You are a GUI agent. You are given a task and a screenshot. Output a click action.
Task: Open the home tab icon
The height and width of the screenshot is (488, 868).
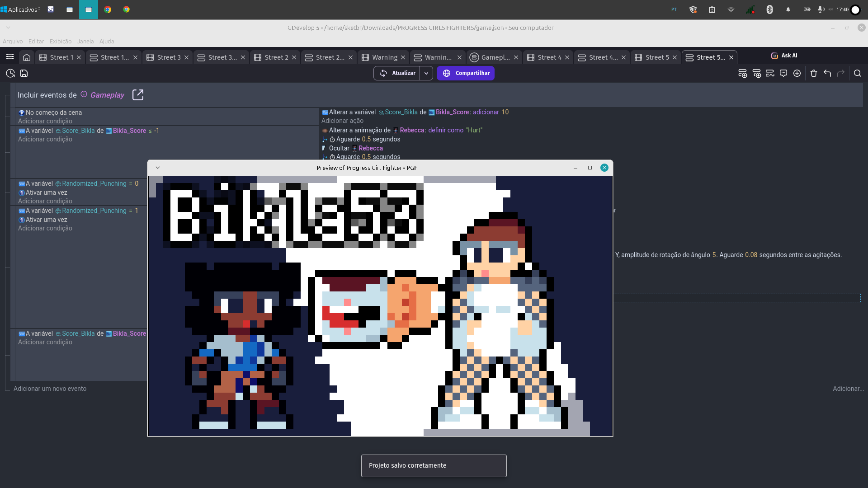coord(27,57)
